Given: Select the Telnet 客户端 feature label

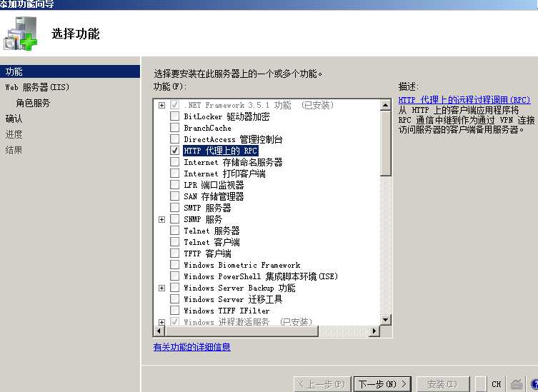Looking at the screenshot, I should (211, 242).
